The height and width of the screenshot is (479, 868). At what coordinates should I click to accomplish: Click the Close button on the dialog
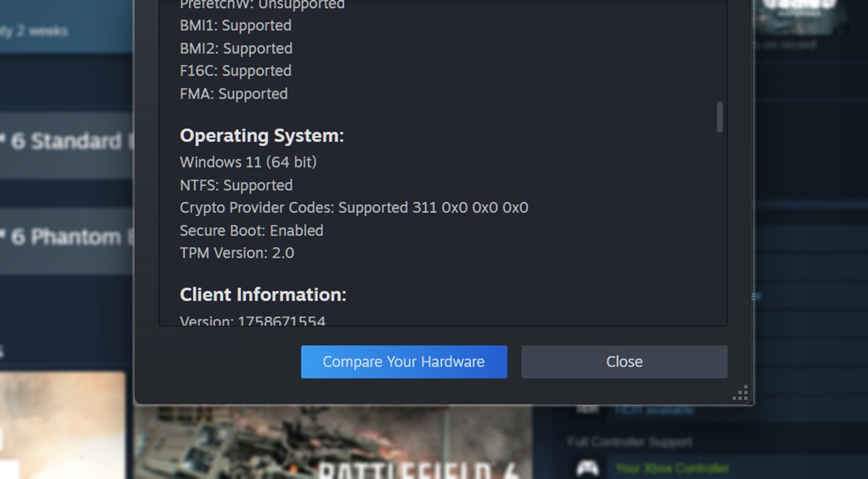(624, 362)
